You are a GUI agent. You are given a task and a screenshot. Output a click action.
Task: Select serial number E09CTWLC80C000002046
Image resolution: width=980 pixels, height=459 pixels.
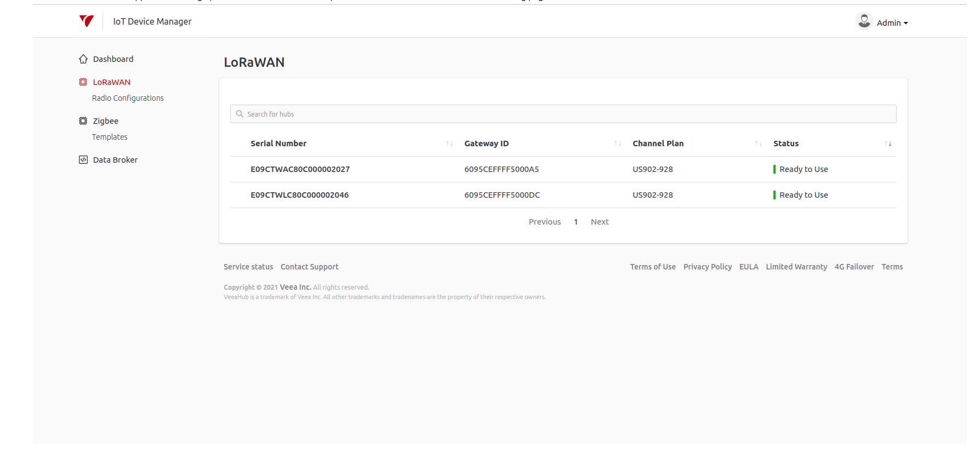coord(299,195)
